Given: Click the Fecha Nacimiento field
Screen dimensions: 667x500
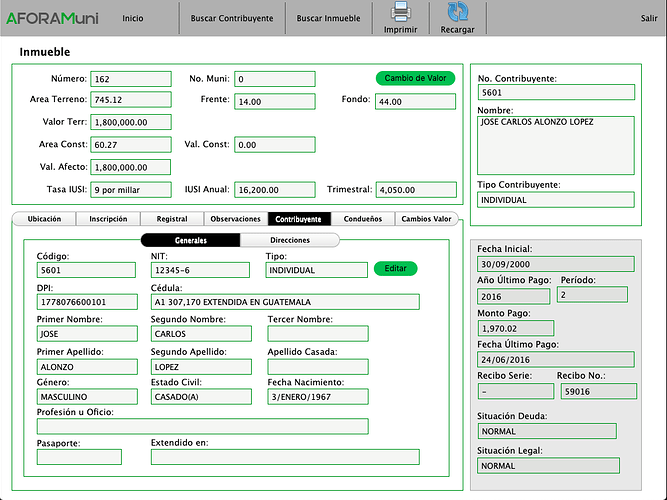Looking at the screenshot, I should (x=318, y=397).
